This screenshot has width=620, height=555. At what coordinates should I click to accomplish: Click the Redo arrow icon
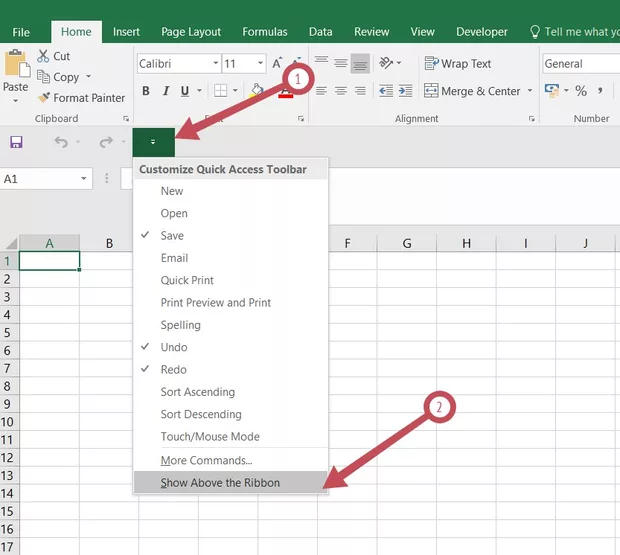[105, 143]
